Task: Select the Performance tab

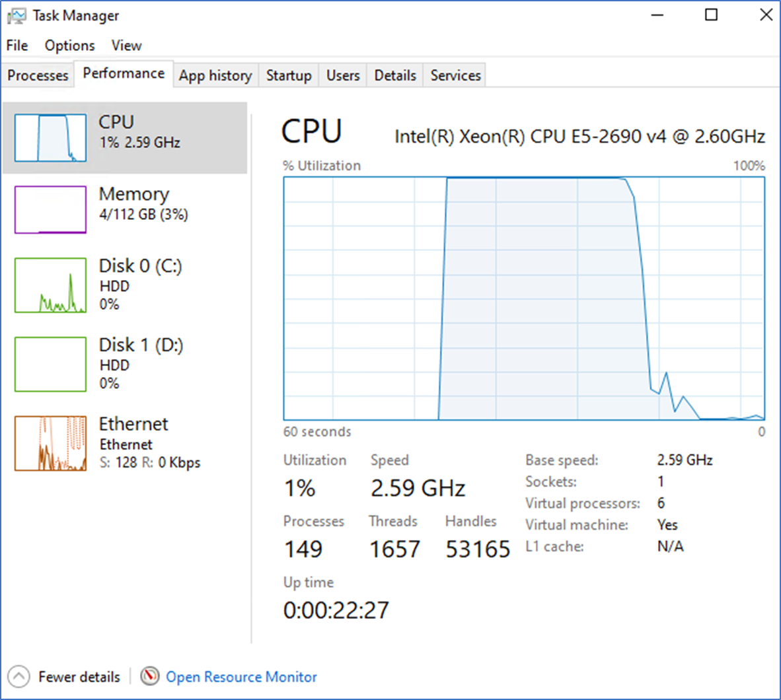Action: pyautogui.click(x=124, y=74)
